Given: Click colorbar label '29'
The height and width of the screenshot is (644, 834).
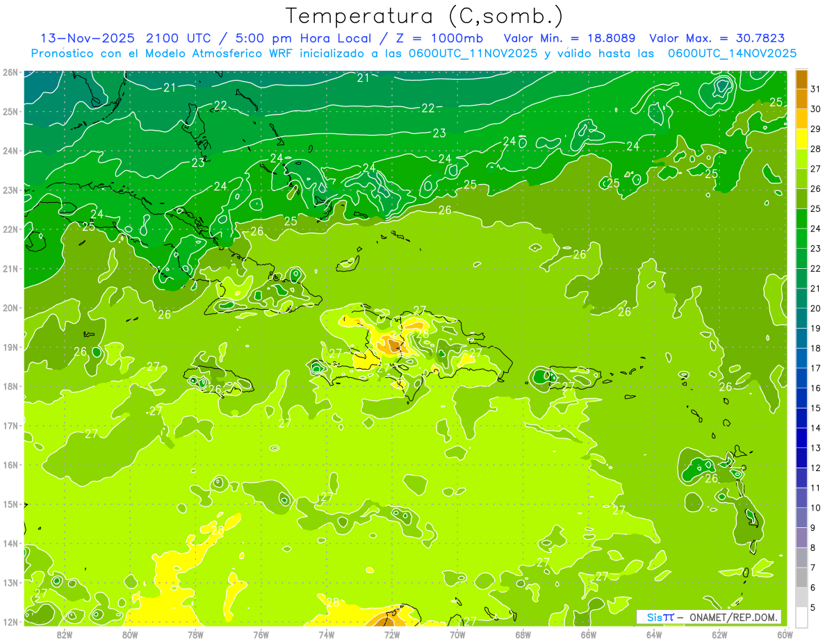Looking at the screenshot, I should click(x=816, y=129).
